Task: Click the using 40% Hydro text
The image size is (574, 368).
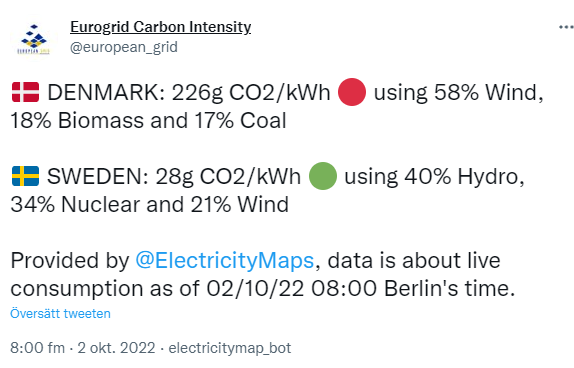Action: pos(434,176)
